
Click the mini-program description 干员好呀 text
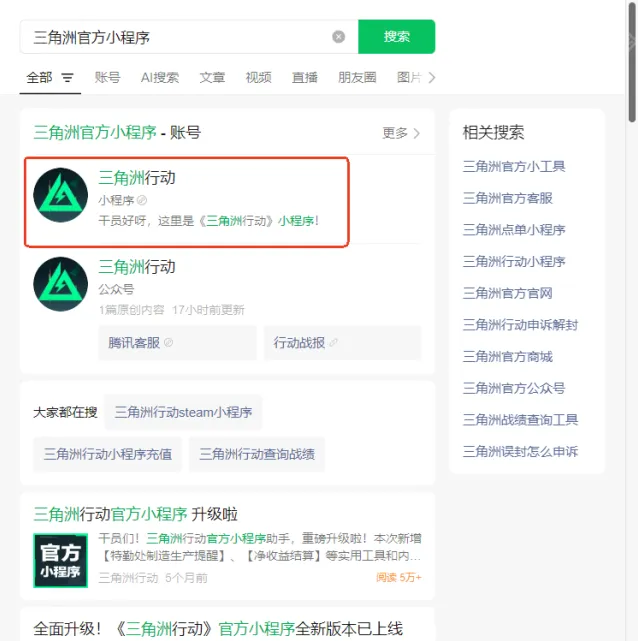tap(208, 221)
